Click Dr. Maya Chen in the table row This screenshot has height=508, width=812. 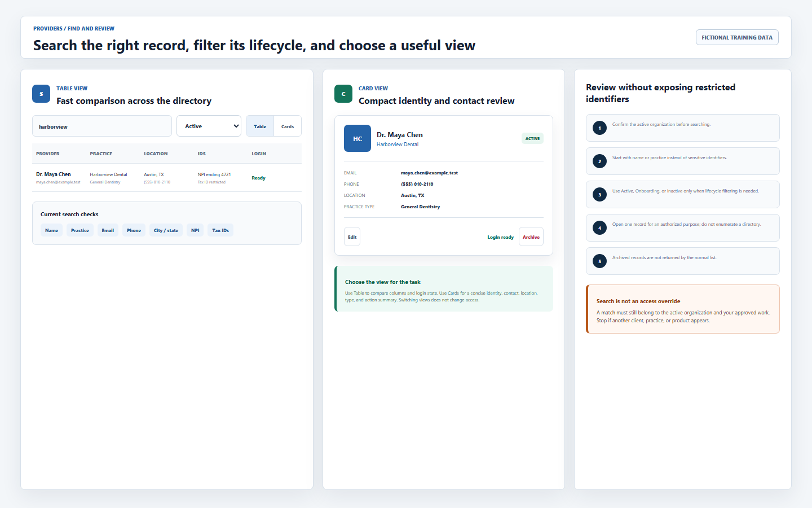pos(54,174)
